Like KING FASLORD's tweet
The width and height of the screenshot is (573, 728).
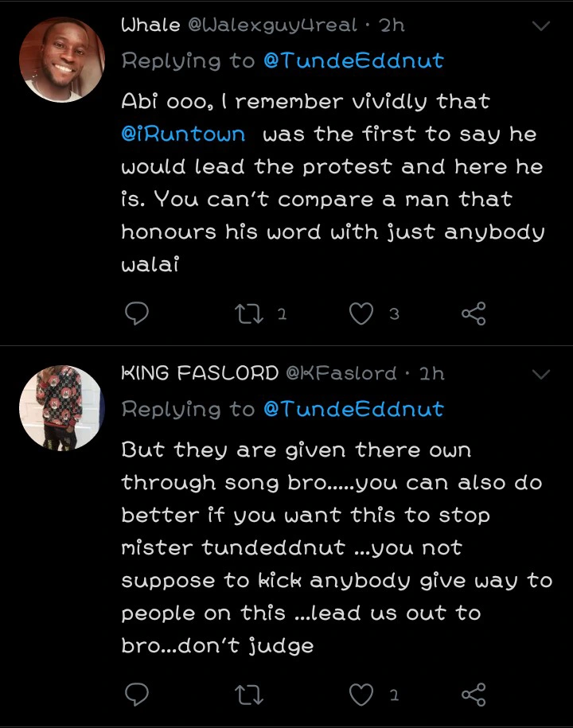[362, 695]
